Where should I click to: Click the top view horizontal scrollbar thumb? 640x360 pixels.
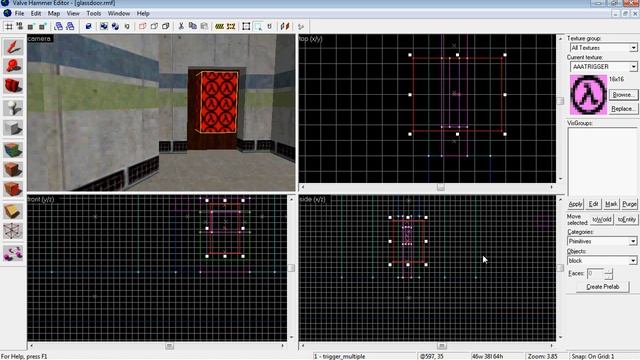click(x=440, y=187)
